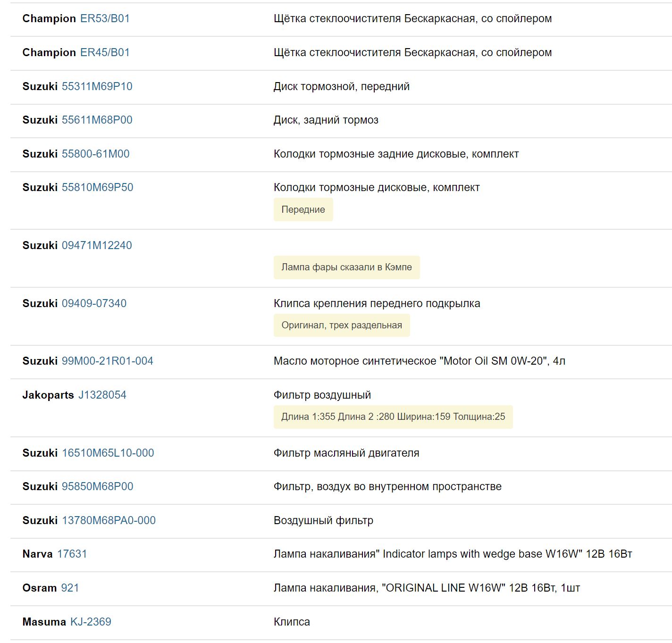Open oil filter 16510M65L10-000
The height and width of the screenshot is (643, 672).
pos(108,453)
